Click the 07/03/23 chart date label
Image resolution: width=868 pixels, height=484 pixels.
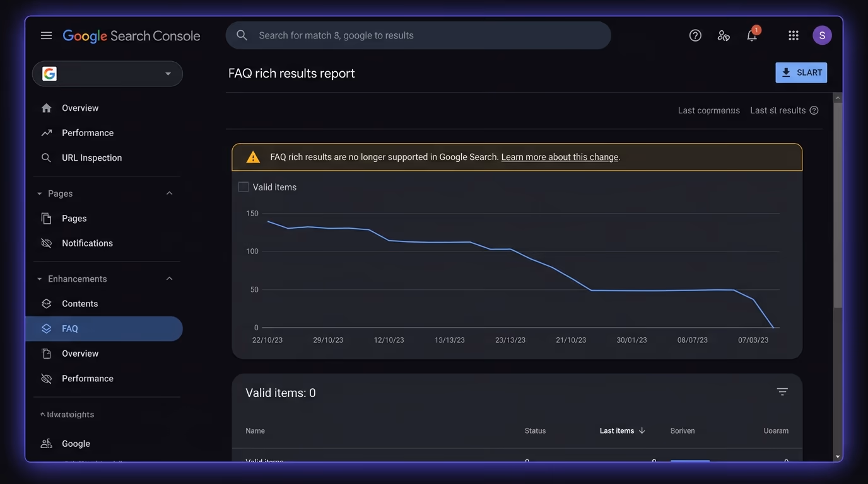(753, 340)
